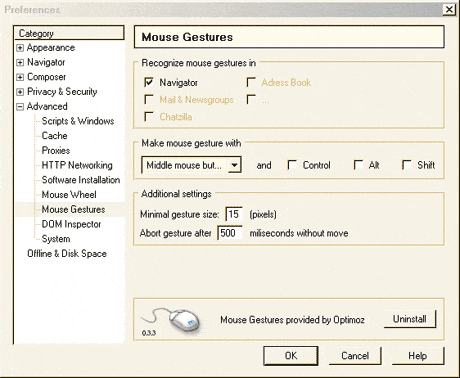
Task: Open DOM Inspector preferences
Action: point(71,224)
